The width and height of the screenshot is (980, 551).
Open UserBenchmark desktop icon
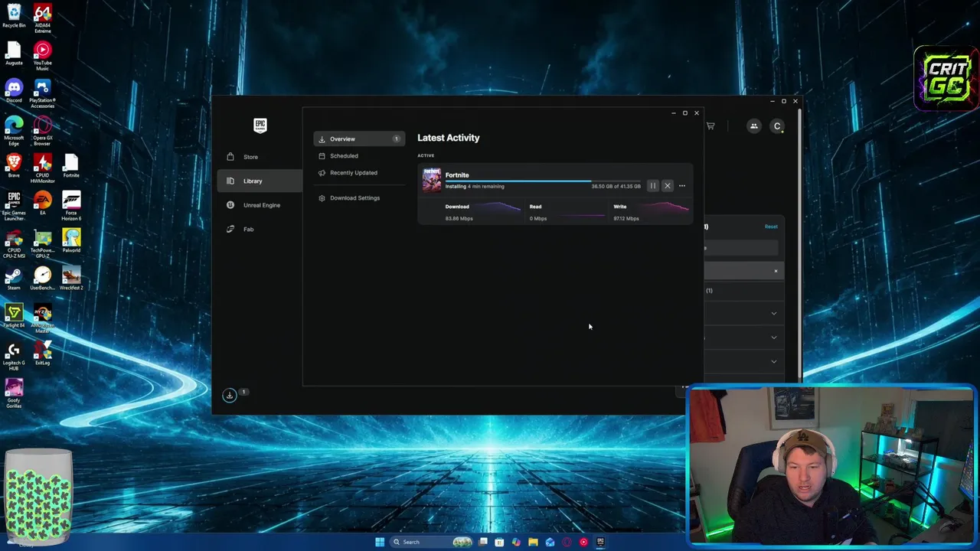(43, 279)
